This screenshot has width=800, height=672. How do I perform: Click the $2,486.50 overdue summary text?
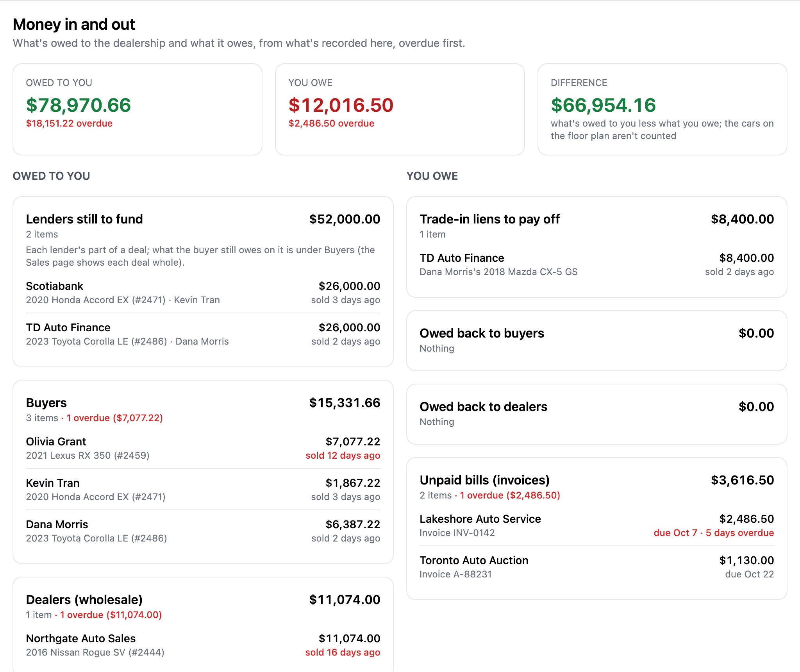[x=331, y=123]
